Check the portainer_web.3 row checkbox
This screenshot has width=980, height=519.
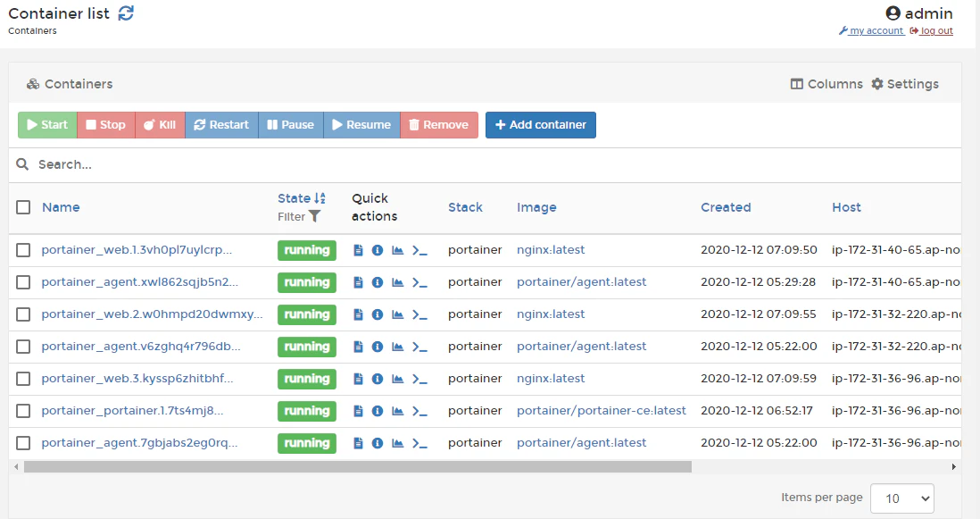tap(23, 379)
